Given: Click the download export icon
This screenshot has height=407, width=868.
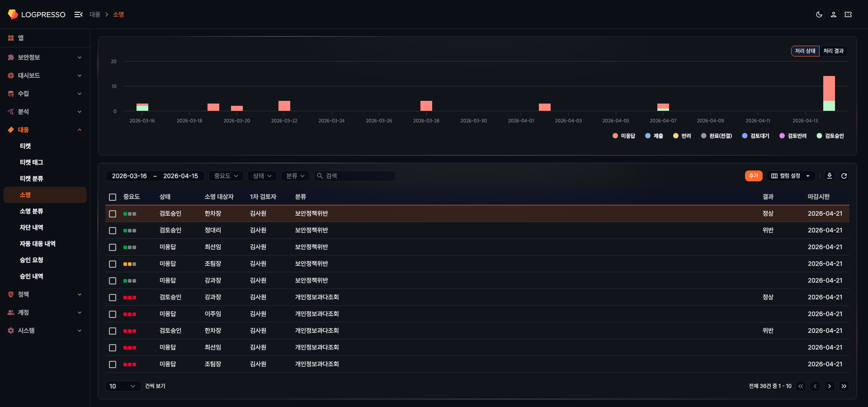Looking at the screenshot, I should [x=829, y=176].
